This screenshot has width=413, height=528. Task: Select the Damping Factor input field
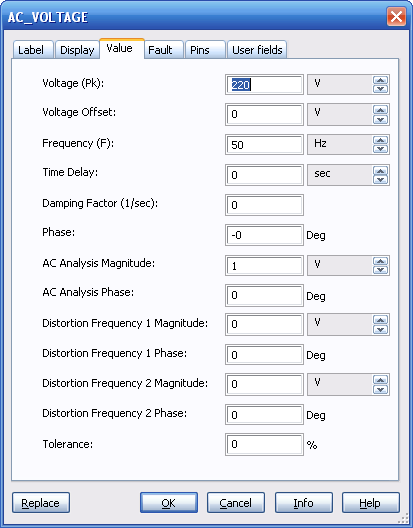(x=264, y=205)
